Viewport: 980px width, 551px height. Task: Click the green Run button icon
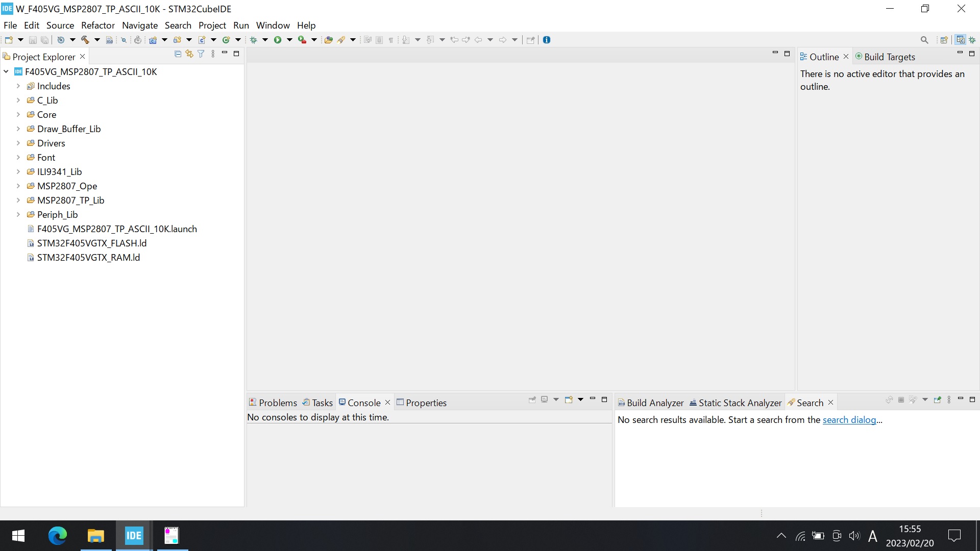coord(278,40)
